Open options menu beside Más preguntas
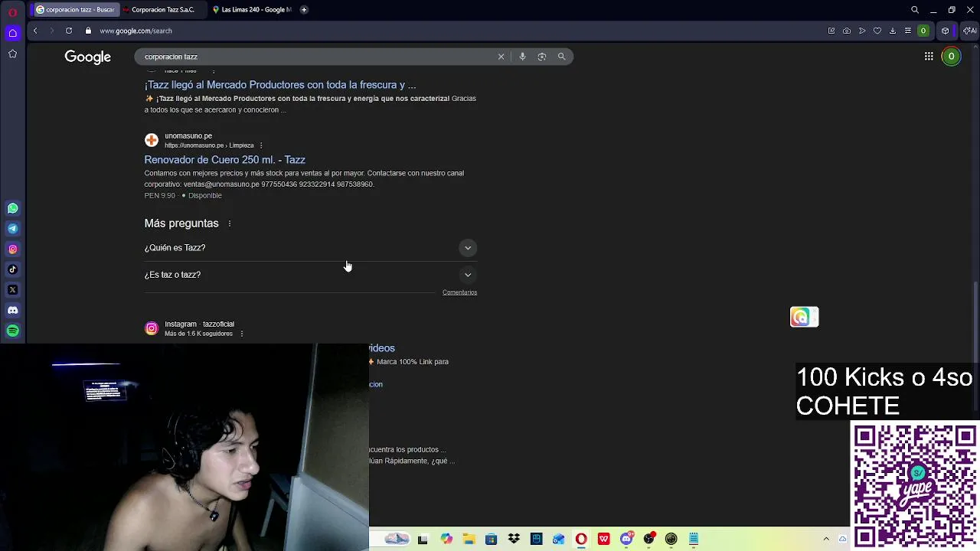Screen dimensions: 980x551 point(230,223)
